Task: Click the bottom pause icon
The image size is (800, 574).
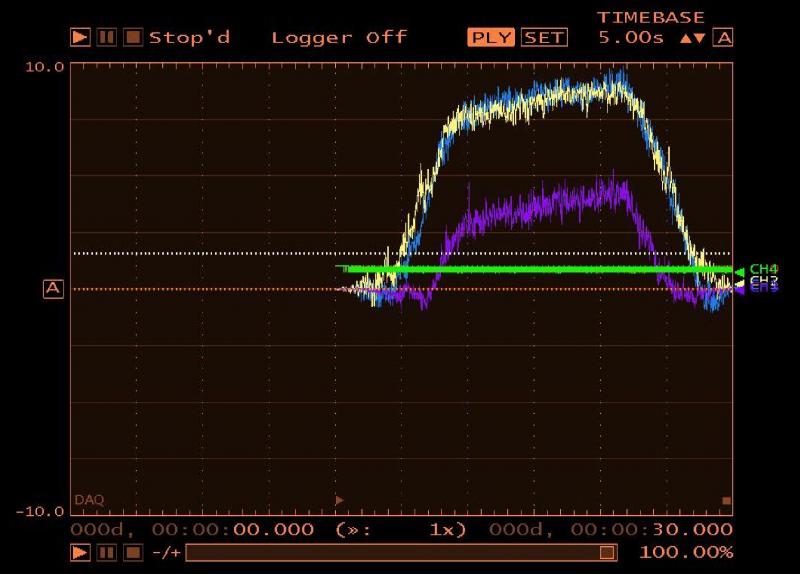Action: [x=106, y=553]
